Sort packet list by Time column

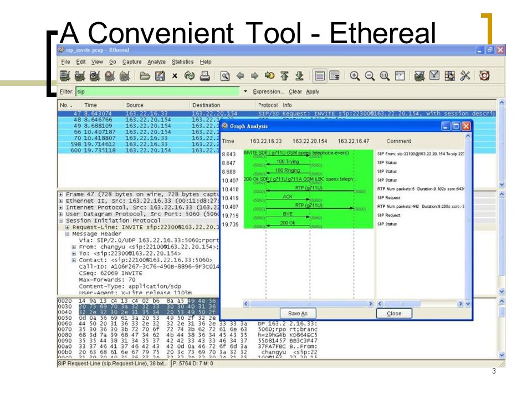pyautogui.click(x=103, y=105)
